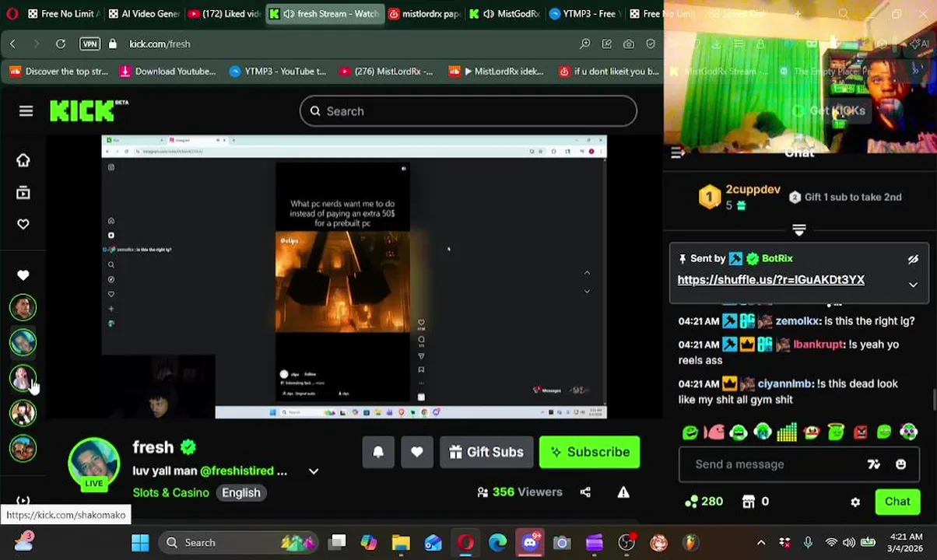Click the green Subscribe button
The width and height of the screenshot is (937, 560).
(589, 452)
